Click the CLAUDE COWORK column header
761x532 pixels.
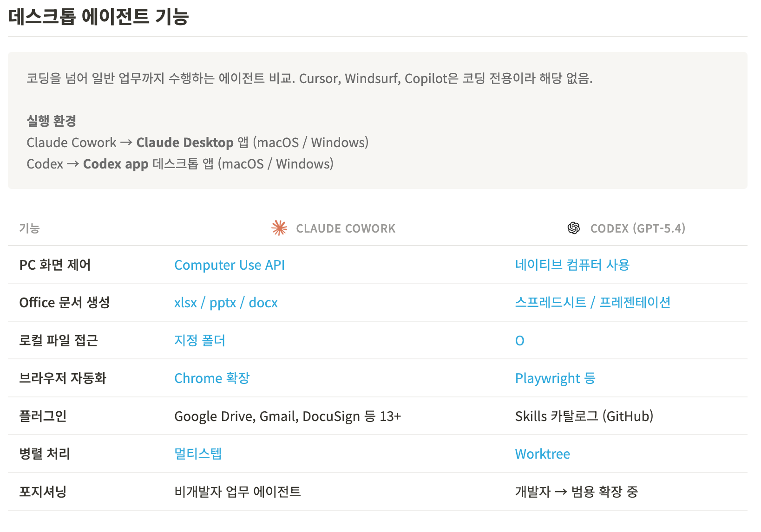tap(346, 228)
